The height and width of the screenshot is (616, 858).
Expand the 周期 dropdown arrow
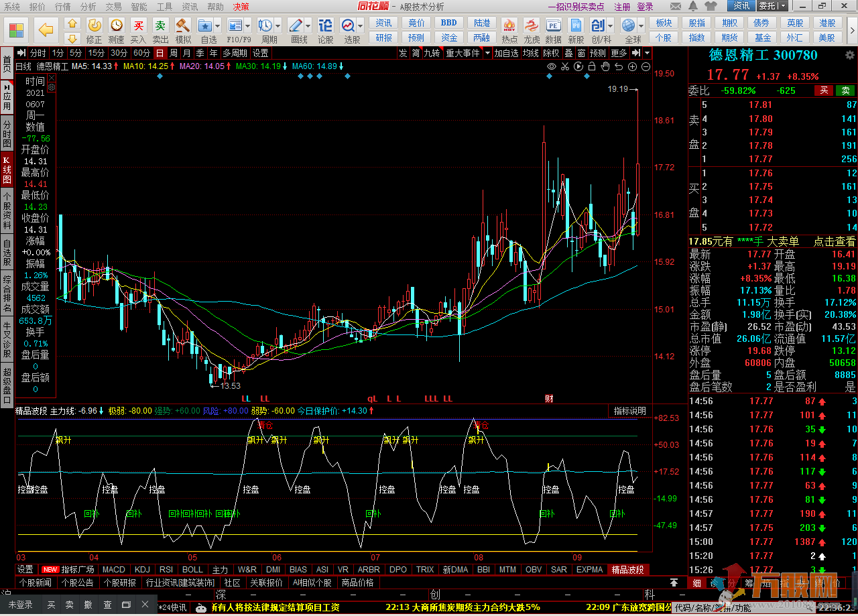pyautogui.click(x=278, y=26)
